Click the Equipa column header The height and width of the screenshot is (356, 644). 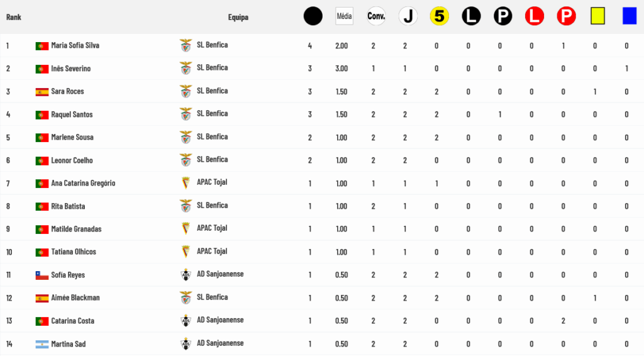click(x=238, y=17)
